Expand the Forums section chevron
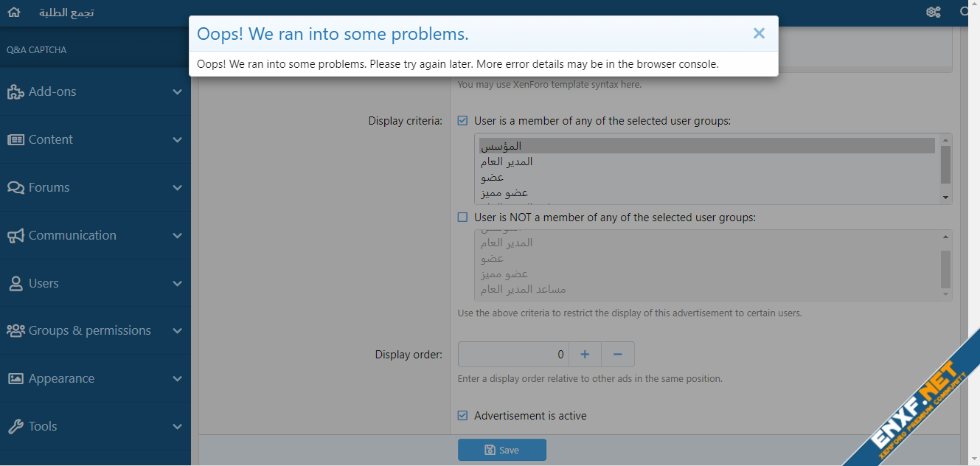 177,188
